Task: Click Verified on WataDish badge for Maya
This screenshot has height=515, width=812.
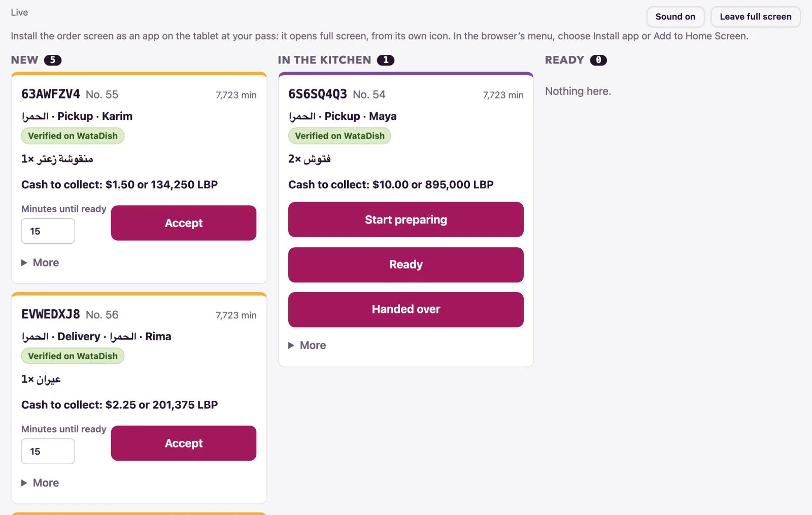Action: click(x=340, y=136)
